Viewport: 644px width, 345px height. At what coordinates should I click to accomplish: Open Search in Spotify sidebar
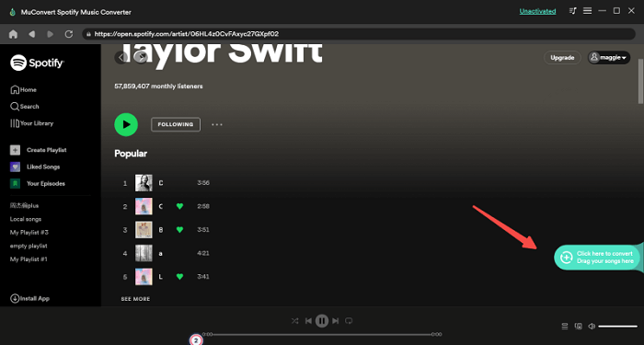point(25,107)
